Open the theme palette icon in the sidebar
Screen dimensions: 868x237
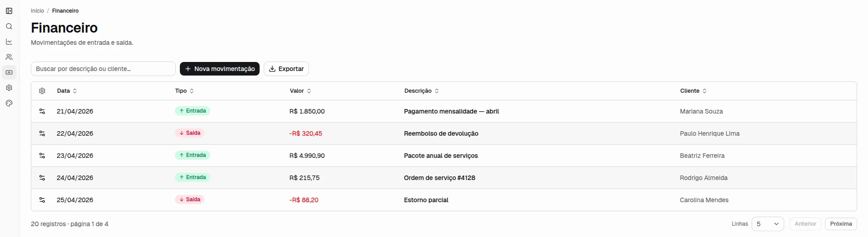(9, 103)
